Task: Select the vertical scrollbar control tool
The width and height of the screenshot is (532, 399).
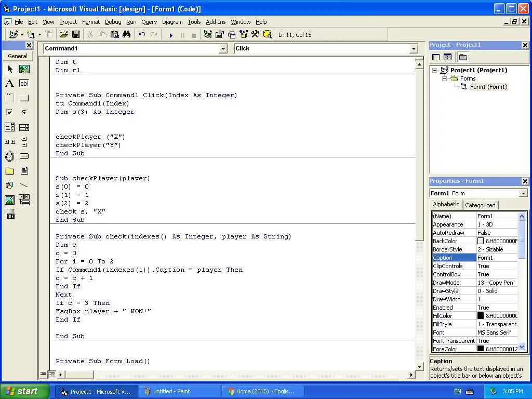Action: (x=24, y=142)
